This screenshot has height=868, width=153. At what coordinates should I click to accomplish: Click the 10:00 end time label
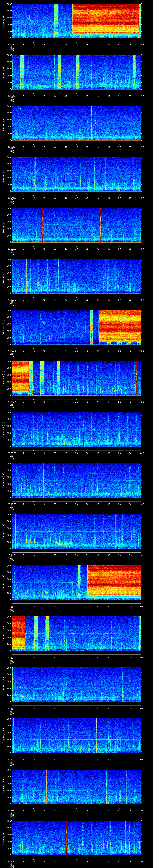pyautogui.click(x=141, y=453)
